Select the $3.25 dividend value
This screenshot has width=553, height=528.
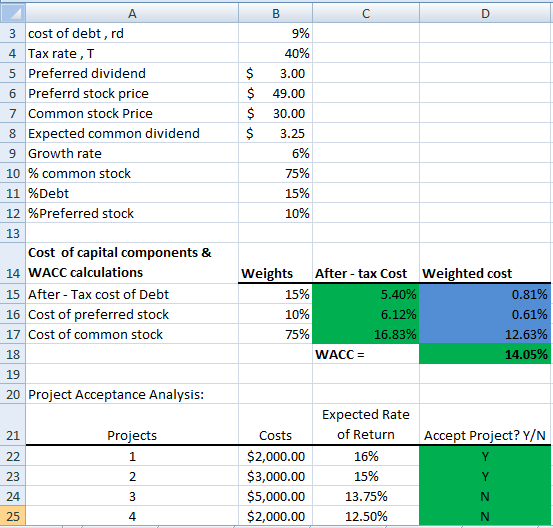click(x=275, y=133)
